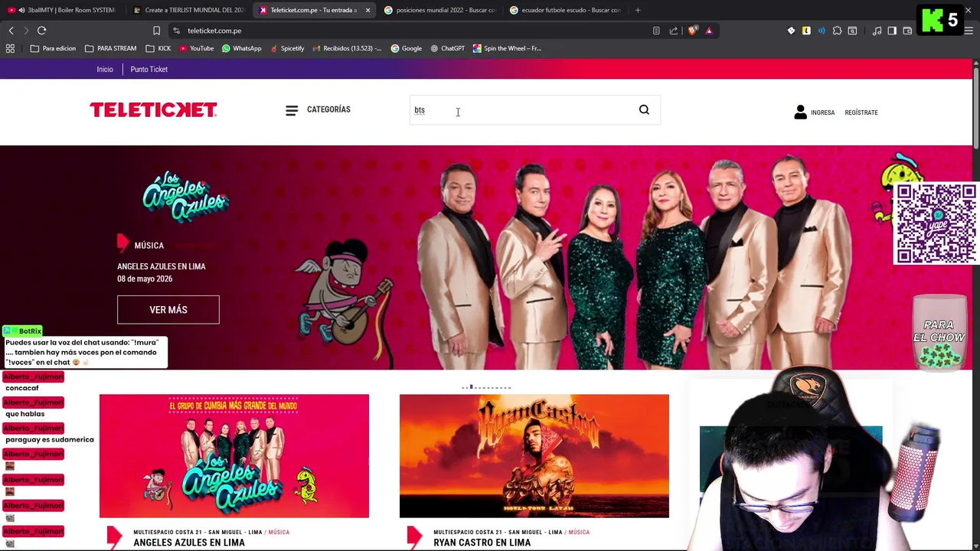This screenshot has height=551, width=980.
Task: Click the Brave Rewards triangle icon
Action: pos(709,31)
